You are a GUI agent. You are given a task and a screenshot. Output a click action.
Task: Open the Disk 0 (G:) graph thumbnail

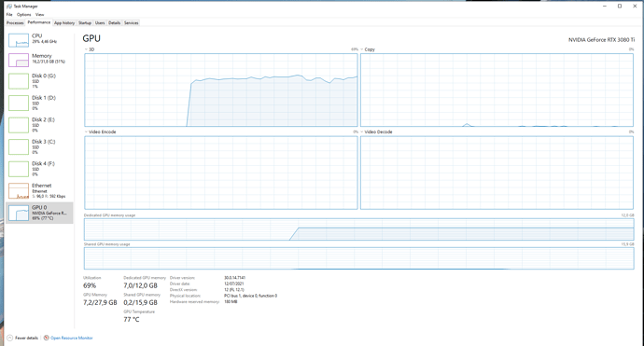click(19, 81)
